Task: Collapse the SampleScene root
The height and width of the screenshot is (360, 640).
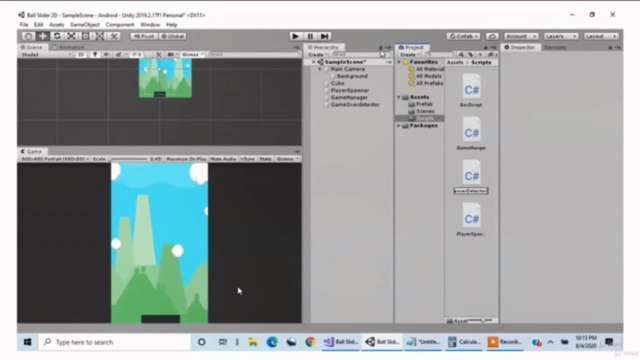Action: point(313,62)
